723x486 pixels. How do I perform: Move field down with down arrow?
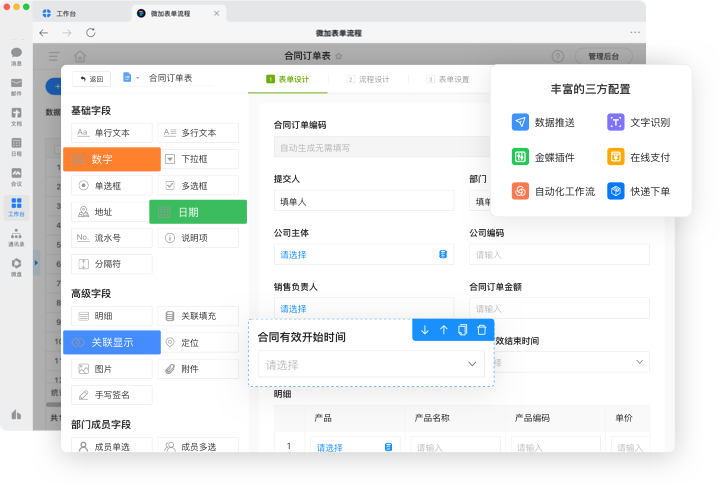pos(425,330)
